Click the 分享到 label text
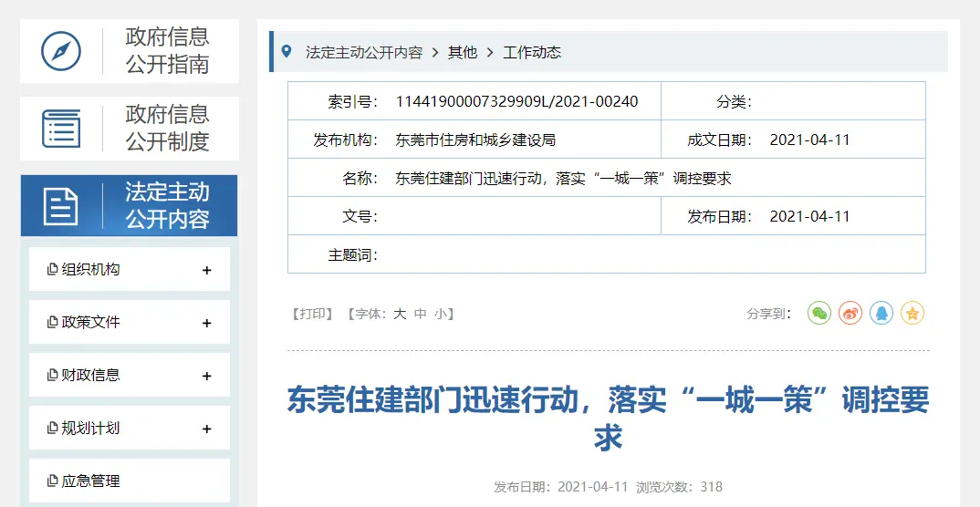Image resolution: width=980 pixels, height=507 pixels. [x=769, y=314]
